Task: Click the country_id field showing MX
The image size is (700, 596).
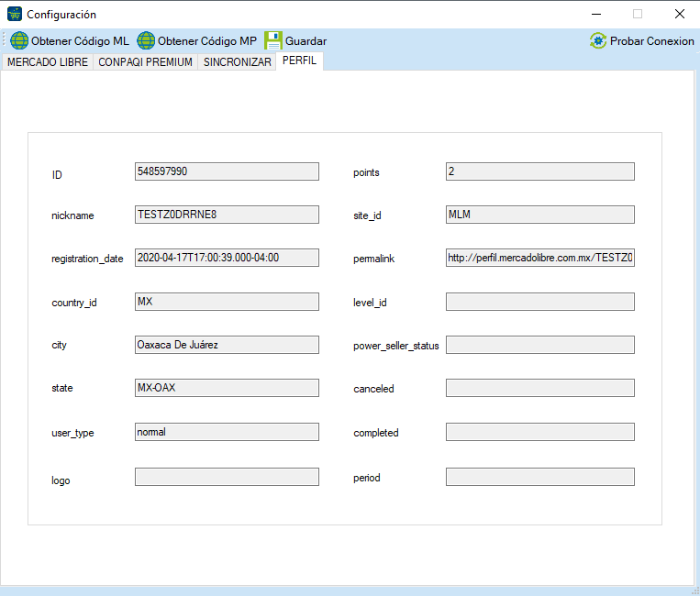Action: pyautogui.click(x=227, y=302)
